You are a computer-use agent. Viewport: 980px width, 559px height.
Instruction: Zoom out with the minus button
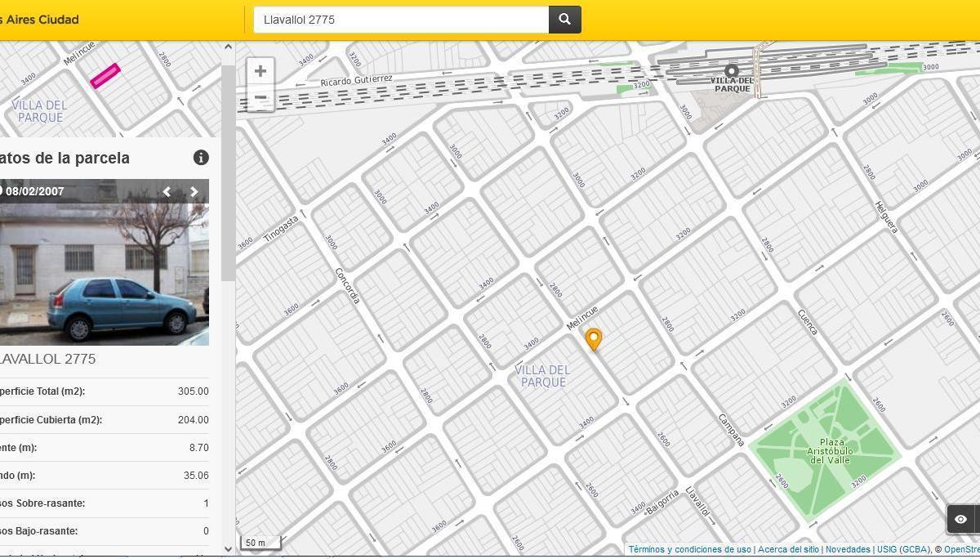pyautogui.click(x=261, y=97)
